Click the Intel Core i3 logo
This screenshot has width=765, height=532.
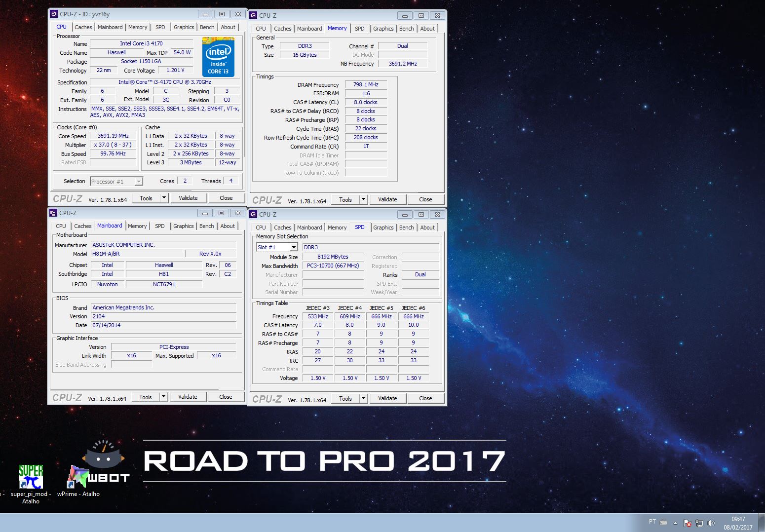click(218, 57)
